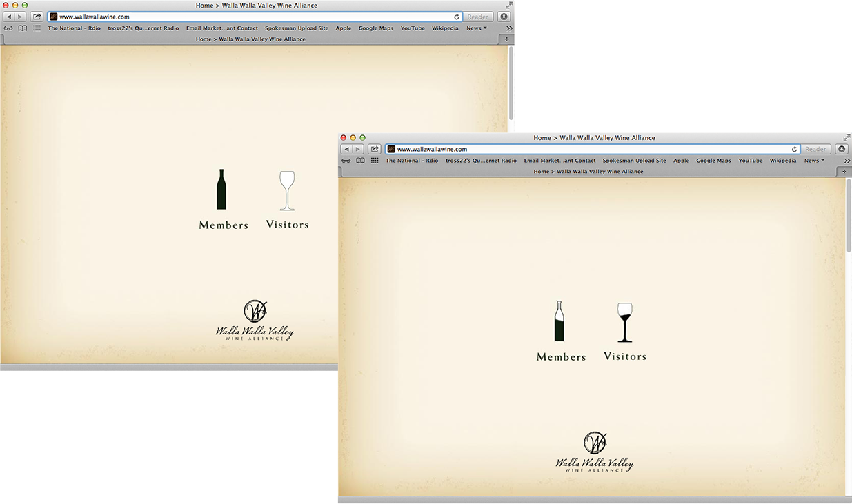Image resolution: width=852 pixels, height=504 pixels.
Task: Open tross22's Internet Radio bookmark in front window
Action: tap(481, 161)
